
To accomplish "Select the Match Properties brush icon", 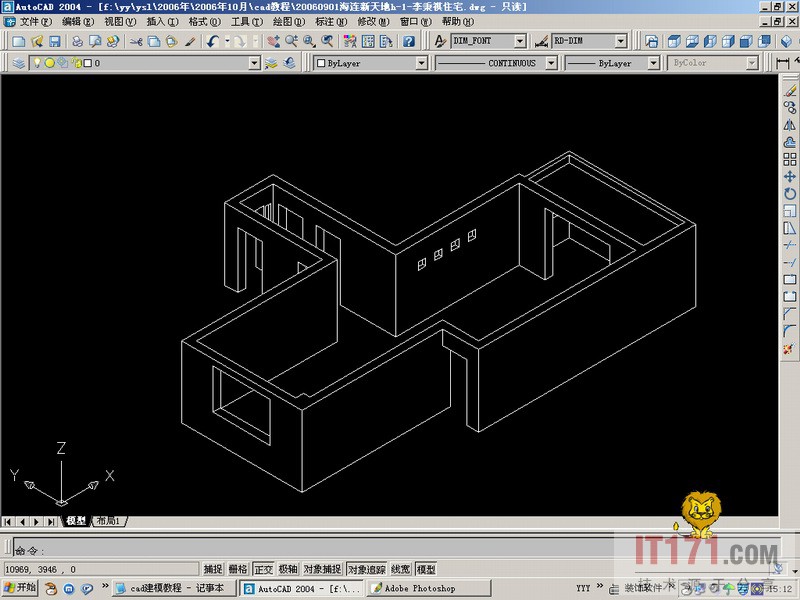I will (x=192, y=41).
